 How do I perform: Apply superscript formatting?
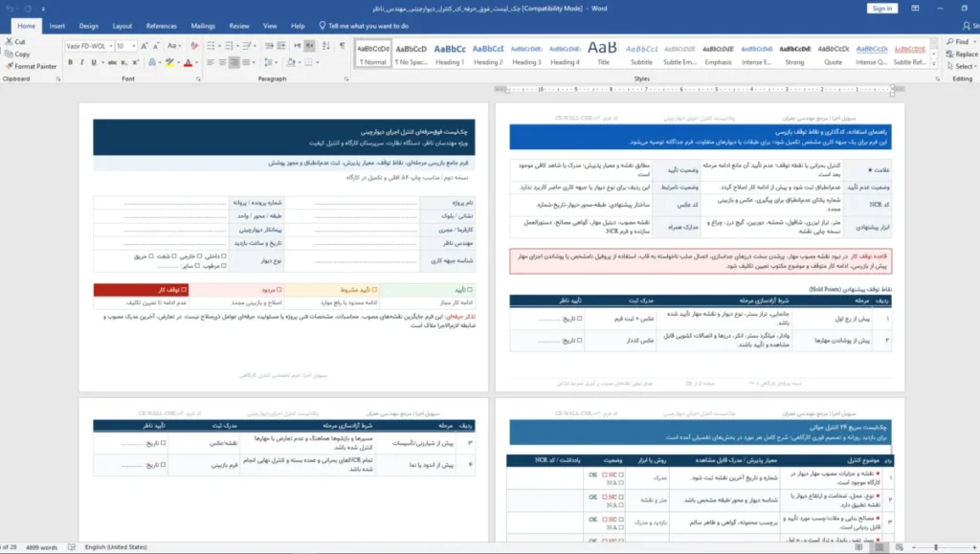(136, 62)
